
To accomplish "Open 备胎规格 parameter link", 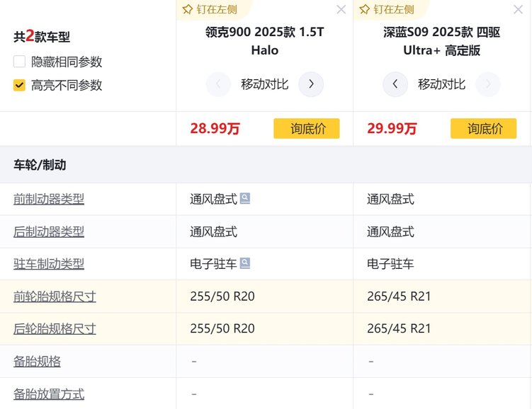I will coord(37,362).
